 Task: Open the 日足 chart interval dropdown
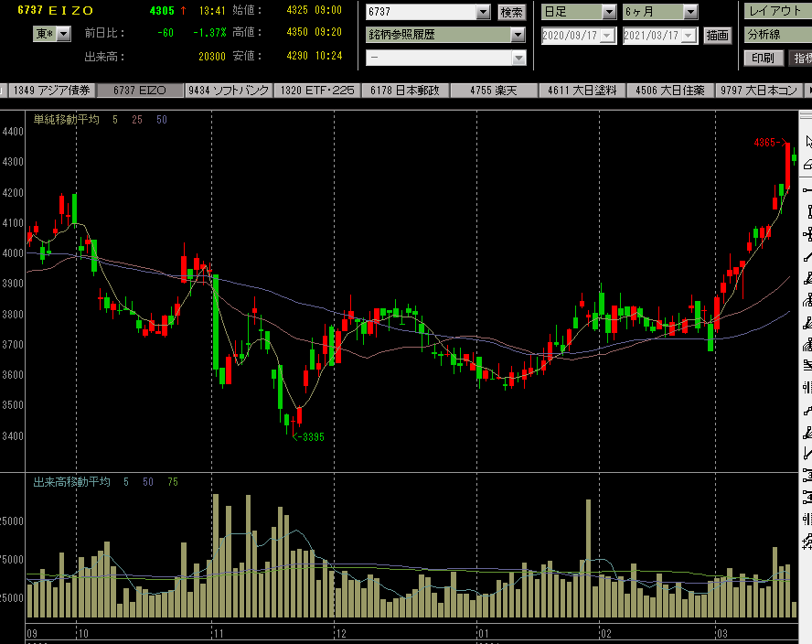(609, 13)
